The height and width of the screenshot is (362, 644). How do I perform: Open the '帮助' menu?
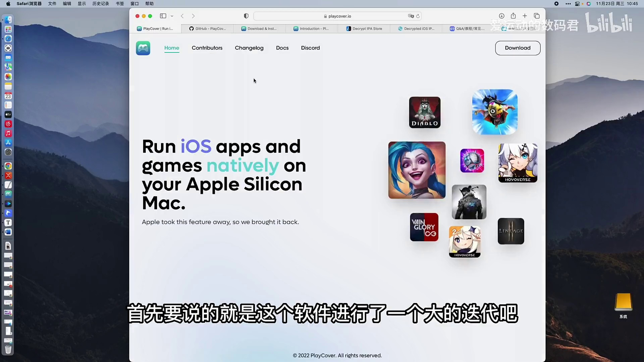click(149, 4)
